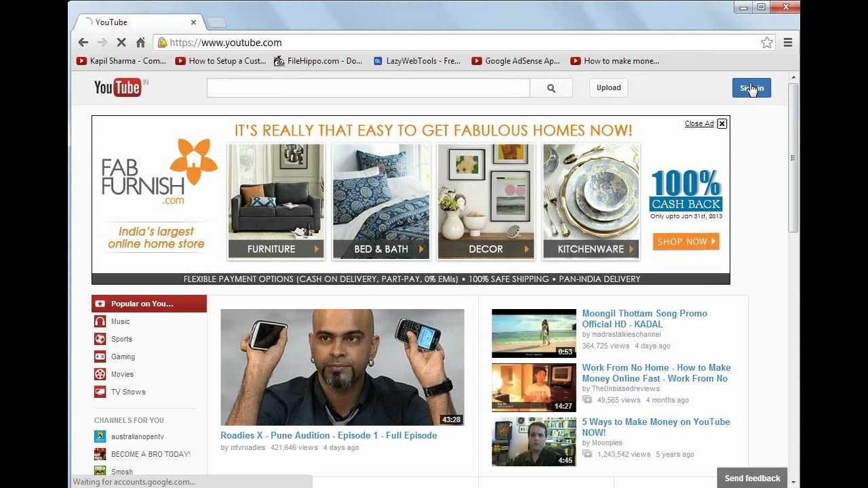Open a new browser tab
Viewport: 868px width, 488px height.
216,22
